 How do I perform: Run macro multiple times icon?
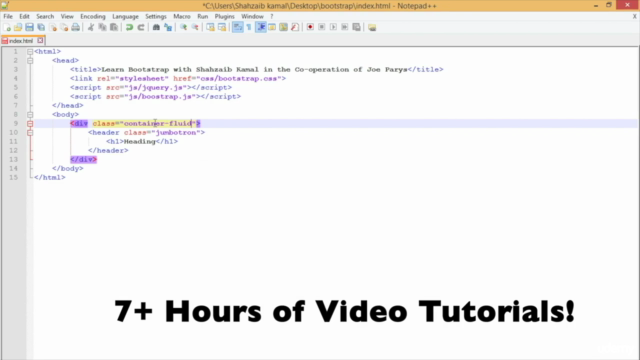coord(344,27)
